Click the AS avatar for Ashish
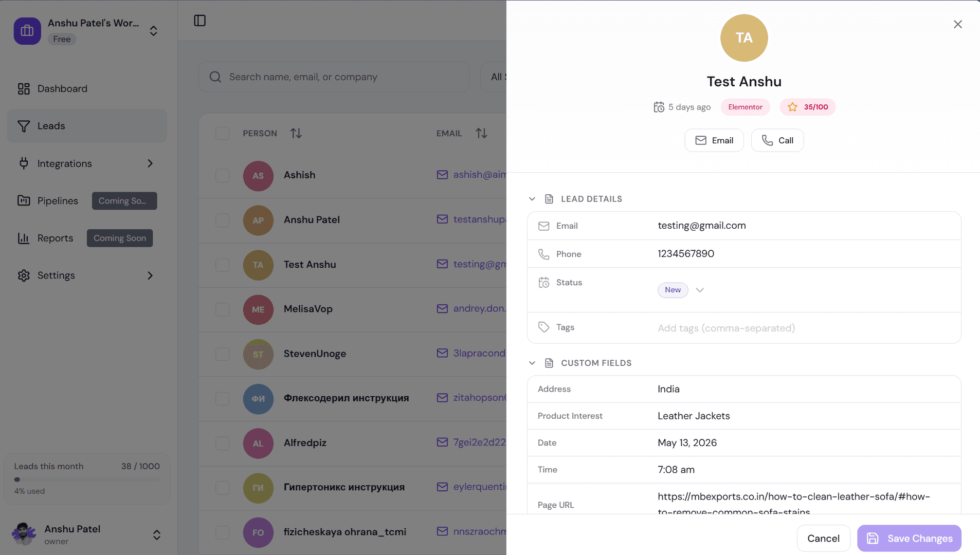The image size is (980, 555). click(x=258, y=176)
